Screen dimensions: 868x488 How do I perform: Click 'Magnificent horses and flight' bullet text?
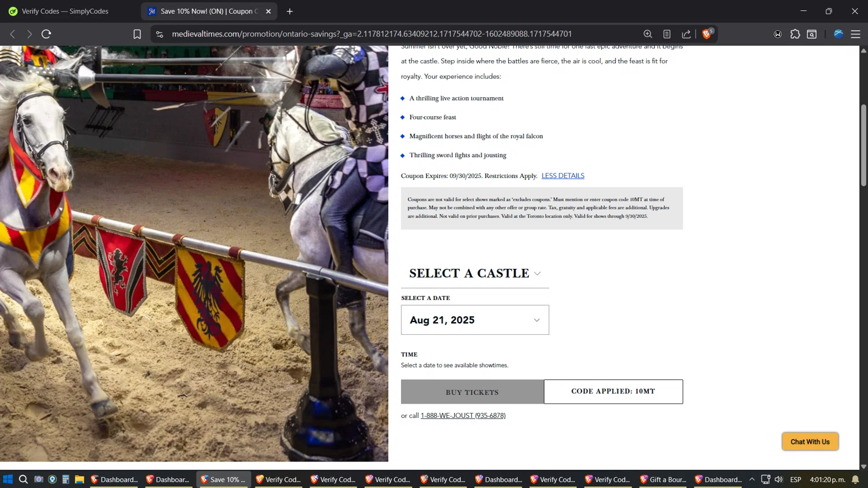click(x=476, y=136)
